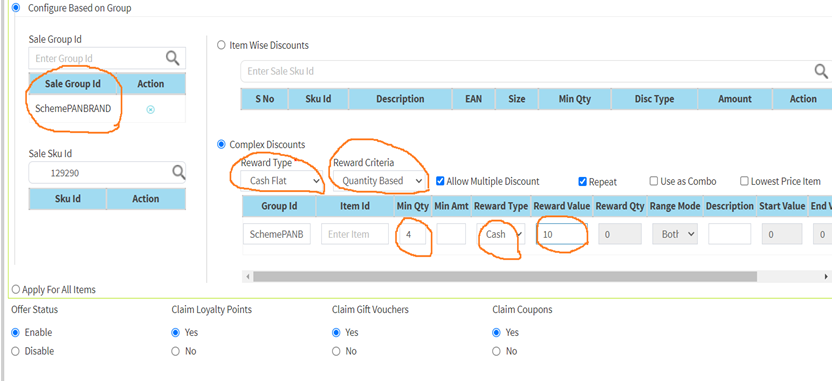Click the Item Id column header
The height and width of the screenshot is (382, 839).
(x=355, y=206)
